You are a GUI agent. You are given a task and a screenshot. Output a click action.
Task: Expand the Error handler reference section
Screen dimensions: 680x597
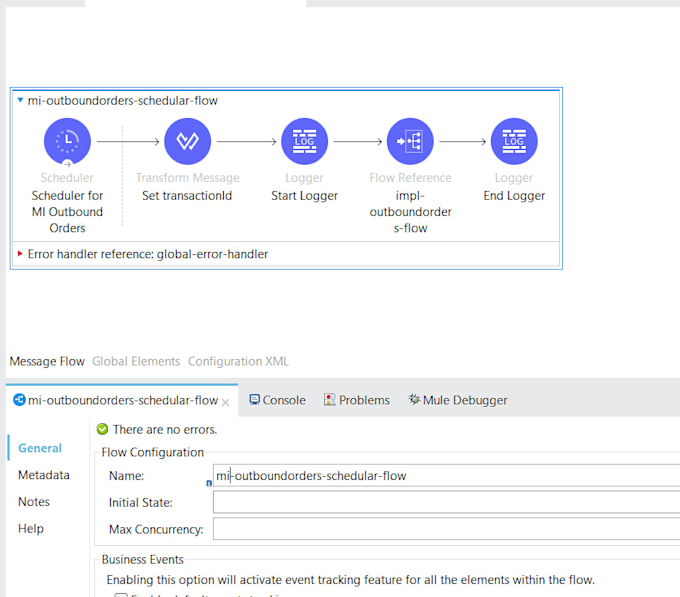click(x=20, y=253)
